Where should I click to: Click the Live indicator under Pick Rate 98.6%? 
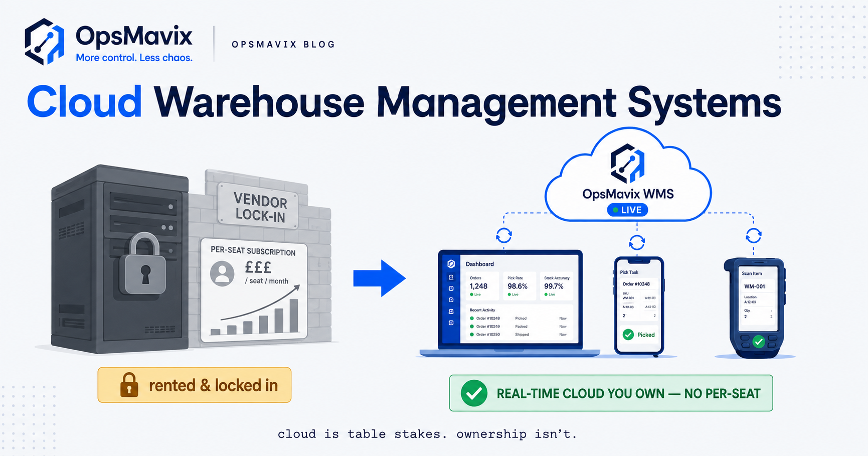click(x=513, y=294)
